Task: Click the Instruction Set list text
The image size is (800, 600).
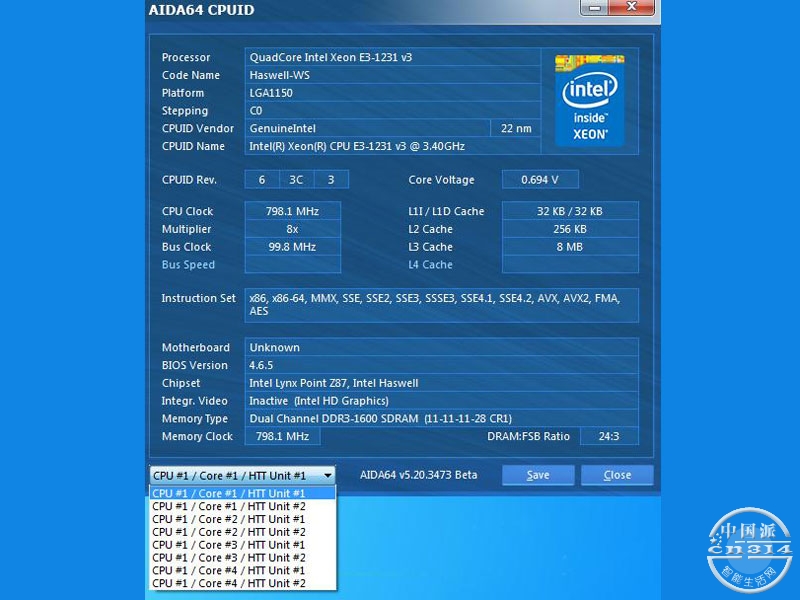Action: pos(441,305)
